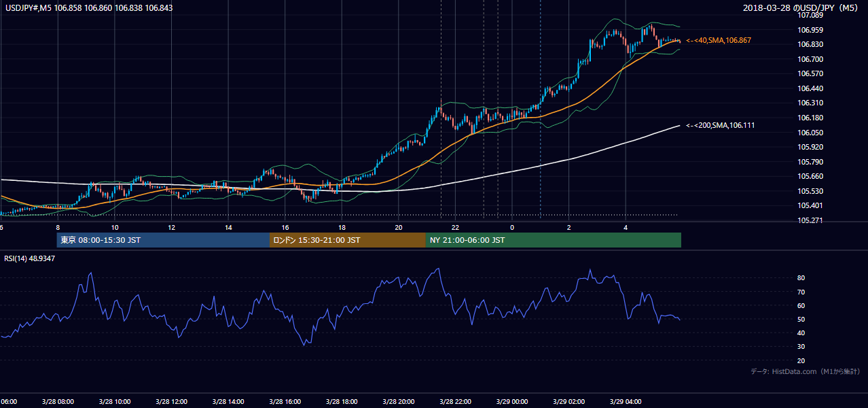Select the 105.920 price axis label
Viewport: 868px width, 408px height.
pyautogui.click(x=810, y=147)
